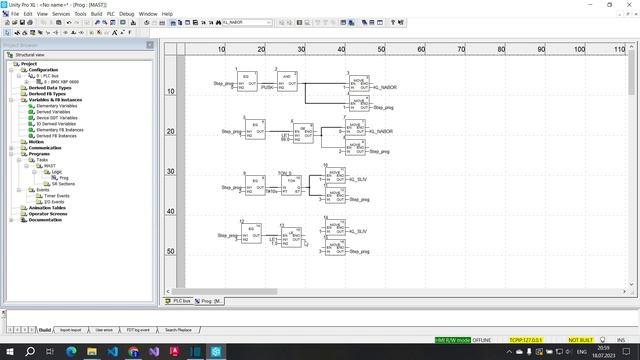
Task: Collapse the PLC bus tree node
Action: [x=19, y=76]
